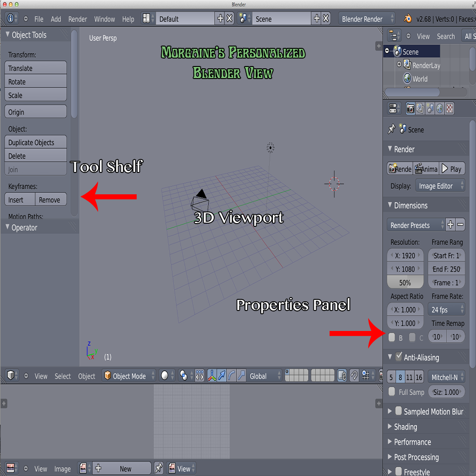This screenshot has height=476, width=476.
Task: Click the Insert keyframe button
Action: point(20,199)
